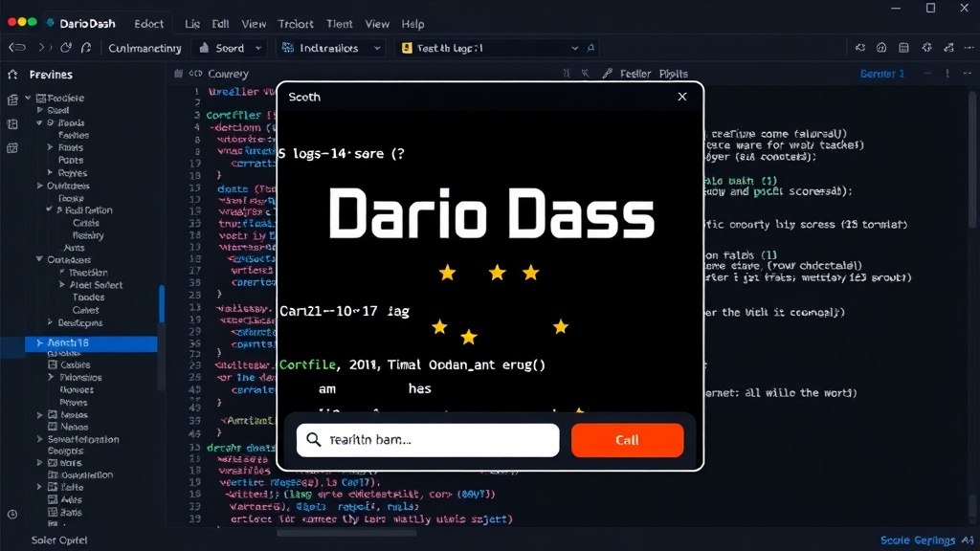Image resolution: width=980 pixels, height=551 pixels.
Task: Click the search icon in toolbar field
Action: pos(590,48)
